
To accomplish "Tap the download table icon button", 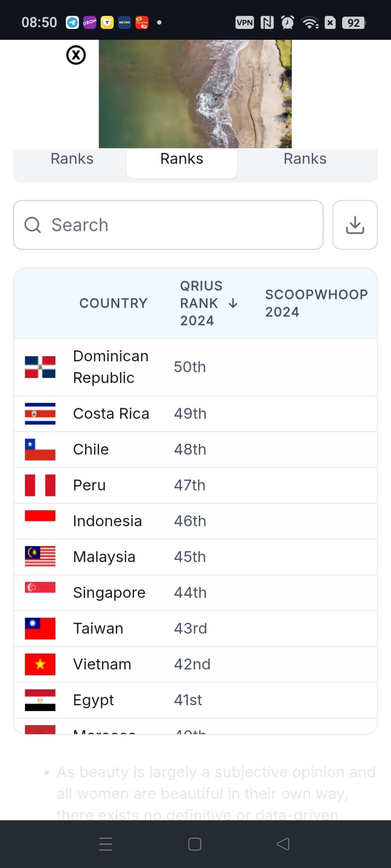I will click(355, 225).
